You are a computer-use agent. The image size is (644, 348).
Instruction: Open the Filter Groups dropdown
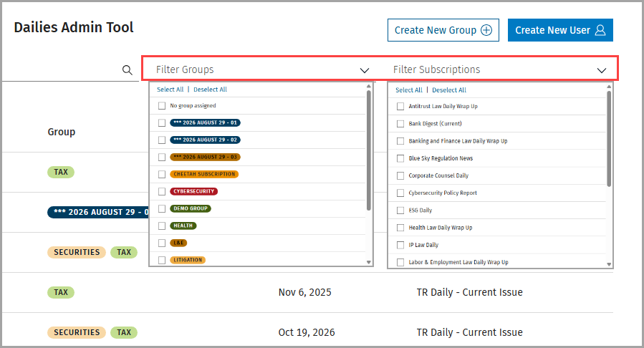(261, 69)
